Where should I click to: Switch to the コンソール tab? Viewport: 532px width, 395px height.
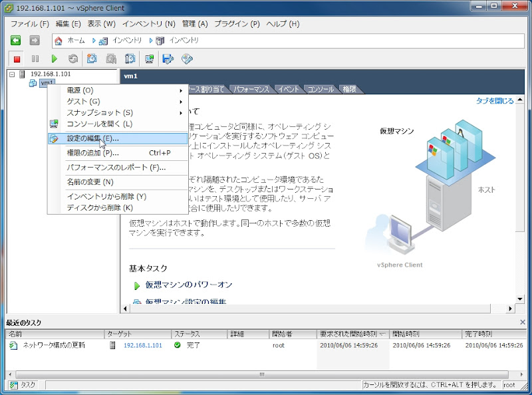click(321, 89)
